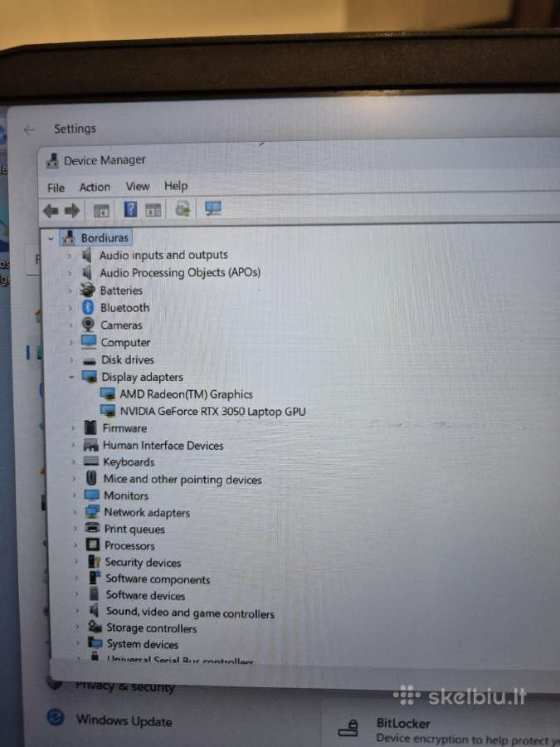Expand the Disk drives arrow
The image size is (560, 747).
(71, 359)
